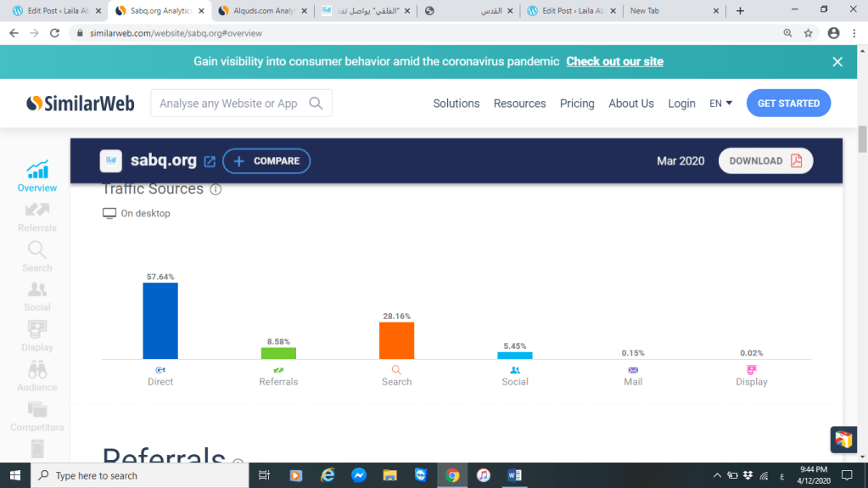The height and width of the screenshot is (488, 868).
Task: Click the blue Direct traffic bar
Action: tap(160, 321)
